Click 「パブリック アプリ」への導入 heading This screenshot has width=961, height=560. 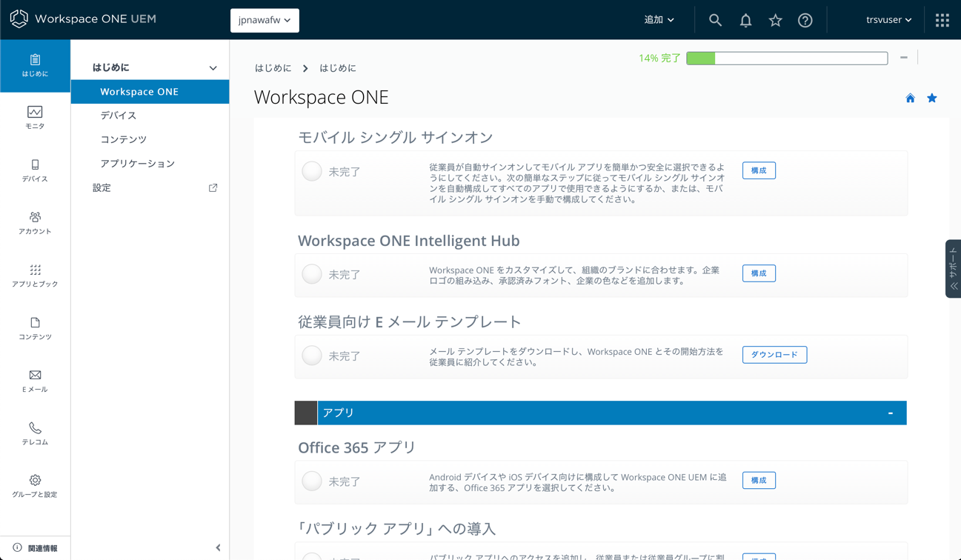396,529
